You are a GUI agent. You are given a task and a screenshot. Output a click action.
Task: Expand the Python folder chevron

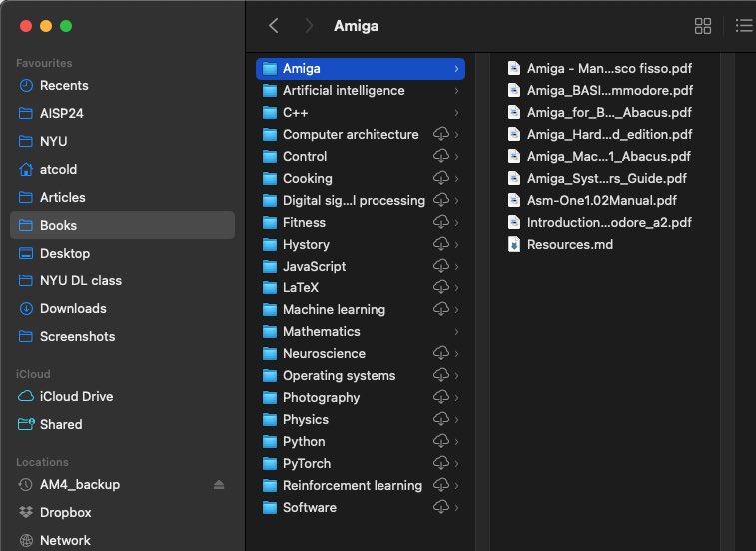456,441
